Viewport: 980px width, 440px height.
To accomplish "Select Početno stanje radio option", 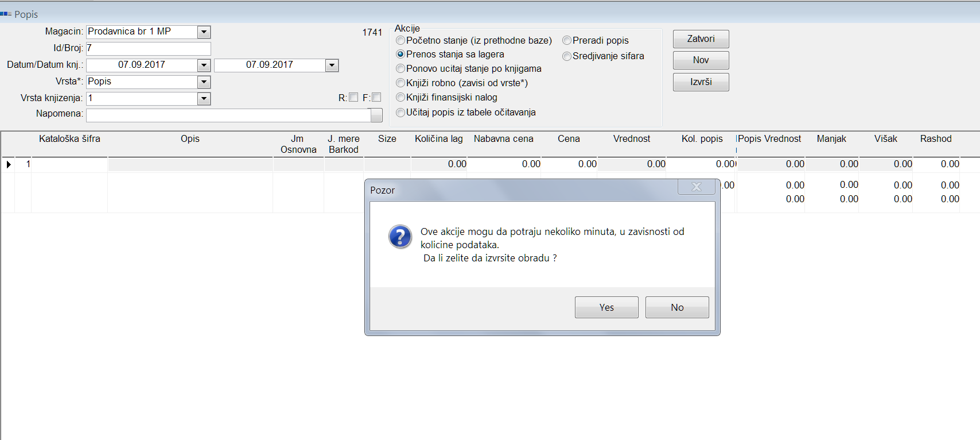I will [x=400, y=41].
